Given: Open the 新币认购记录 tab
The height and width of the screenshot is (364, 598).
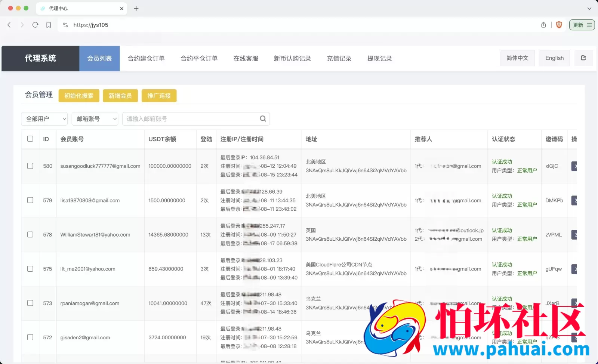Looking at the screenshot, I should tap(293, 58).
